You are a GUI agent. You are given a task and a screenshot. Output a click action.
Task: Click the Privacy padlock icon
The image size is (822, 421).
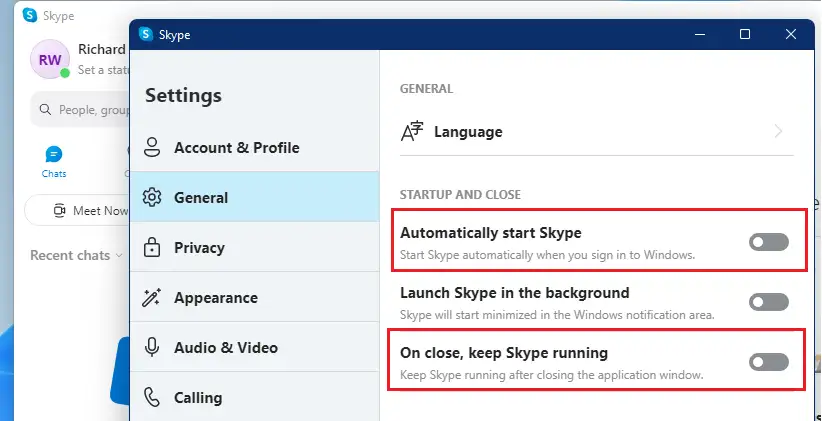pos(152,247)
